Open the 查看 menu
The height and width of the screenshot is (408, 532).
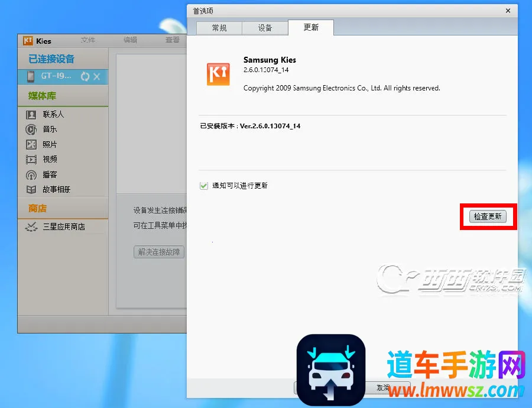(172, 40)
